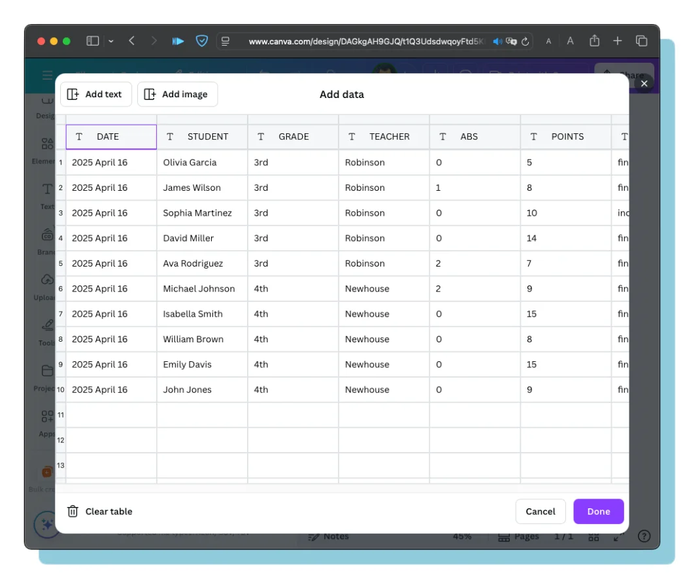
Task: Click the ABS value 2 for Ava Rodriguez
Action: [475, 263]
